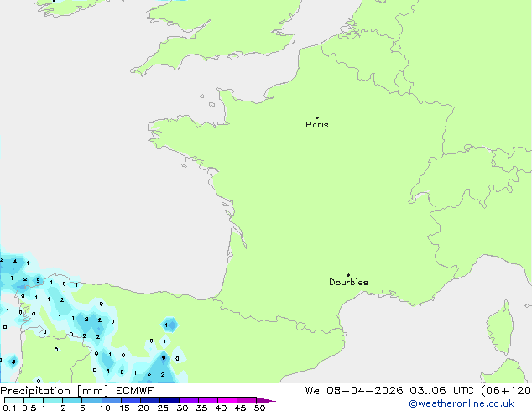Pick the legend swatch between 5 and 10
This screenshot has height=411, width=532.
pos(91,400)
